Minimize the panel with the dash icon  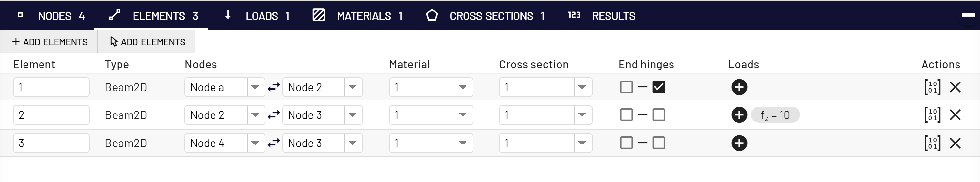click(x=969, y=15)
